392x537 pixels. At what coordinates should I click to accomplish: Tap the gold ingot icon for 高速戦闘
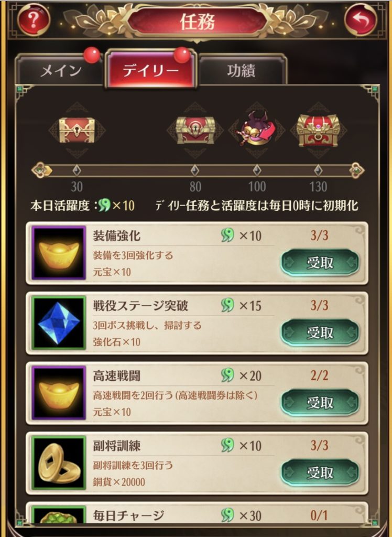click(59, 393)
